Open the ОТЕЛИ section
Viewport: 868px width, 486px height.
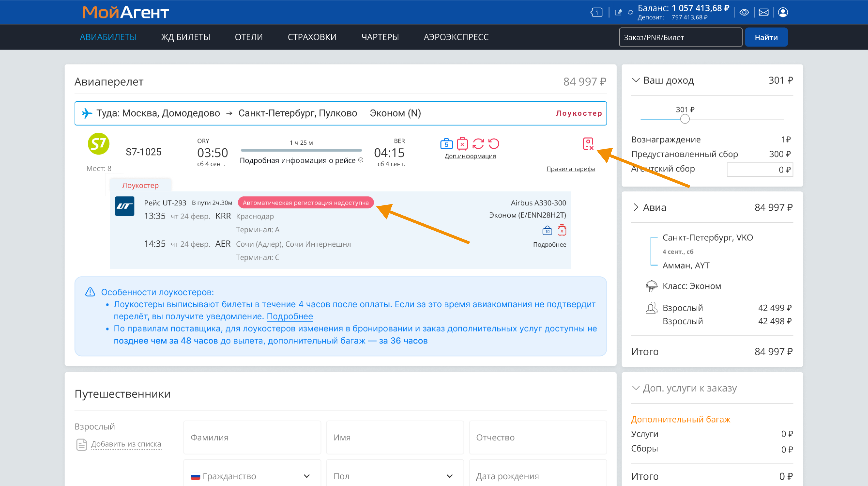[x=249, y=37]
